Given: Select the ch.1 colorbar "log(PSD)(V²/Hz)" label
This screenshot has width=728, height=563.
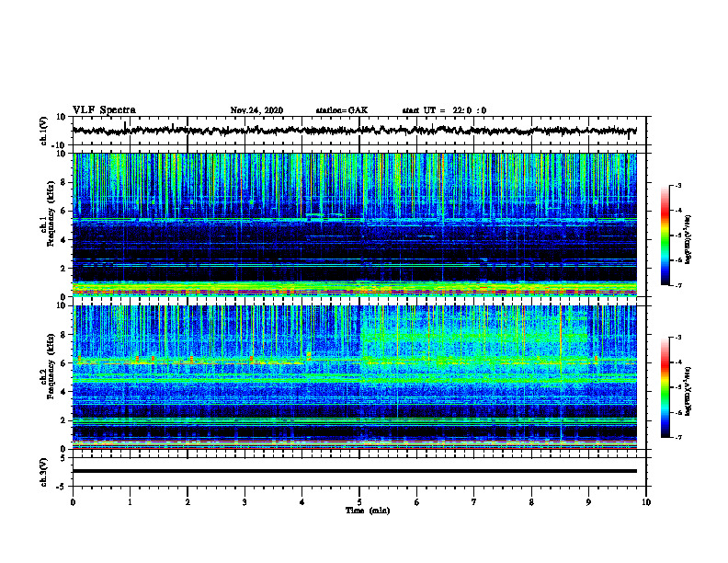Looking at the screenshot, I should (x=688, y=240).
